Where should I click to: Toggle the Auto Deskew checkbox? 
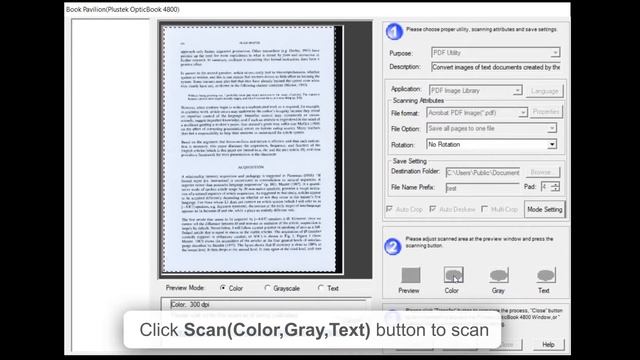point(433,209)
